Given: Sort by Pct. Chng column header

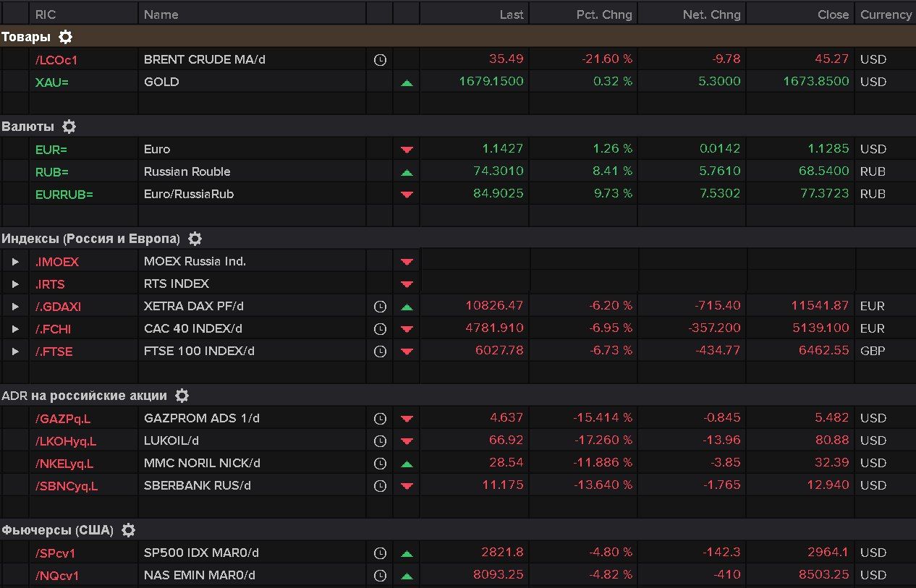Looking at the screenshot, I should pos(603,14).
